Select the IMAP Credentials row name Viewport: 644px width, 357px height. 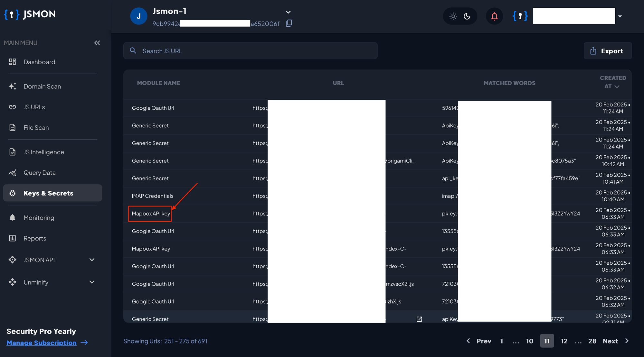coord(152,196)
